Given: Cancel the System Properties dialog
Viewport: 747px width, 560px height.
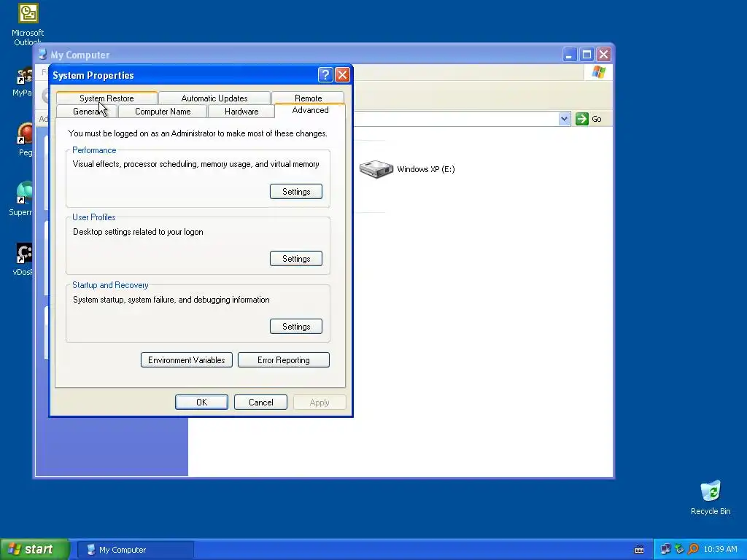Looking at the screenshot, I should point(260,402).
